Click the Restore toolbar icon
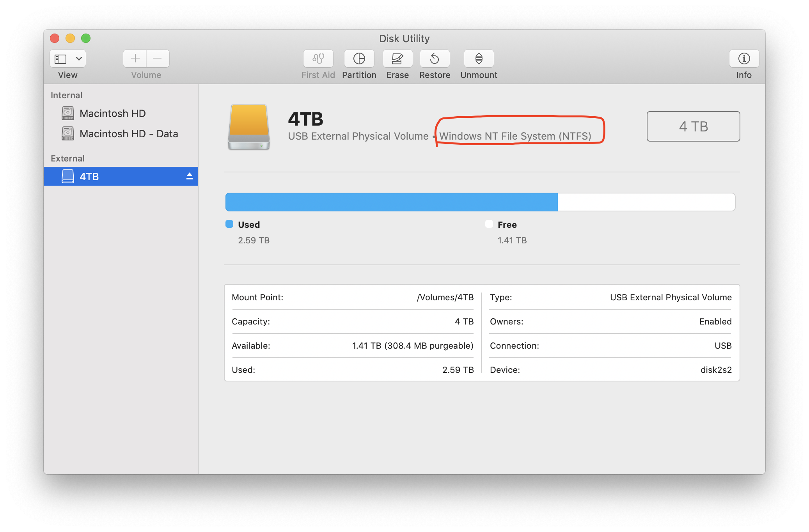The image size is (809, 532). tap(435, 59)
